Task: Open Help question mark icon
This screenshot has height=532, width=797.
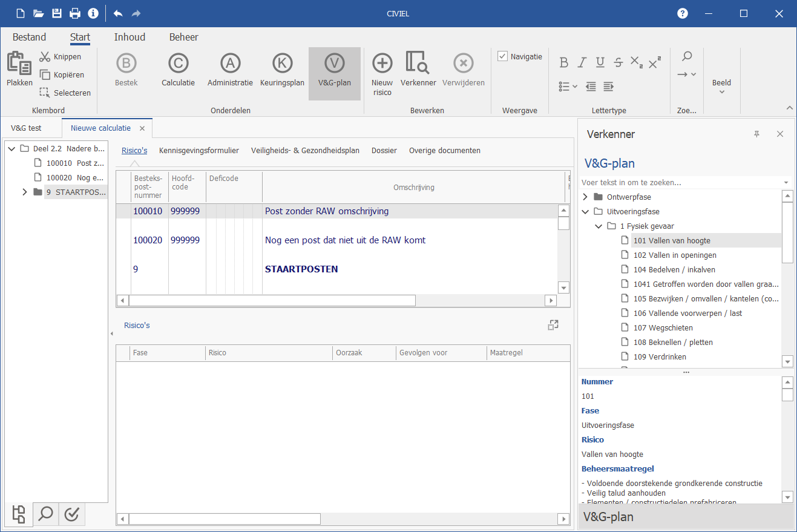Action: click(x=683, y=13)
